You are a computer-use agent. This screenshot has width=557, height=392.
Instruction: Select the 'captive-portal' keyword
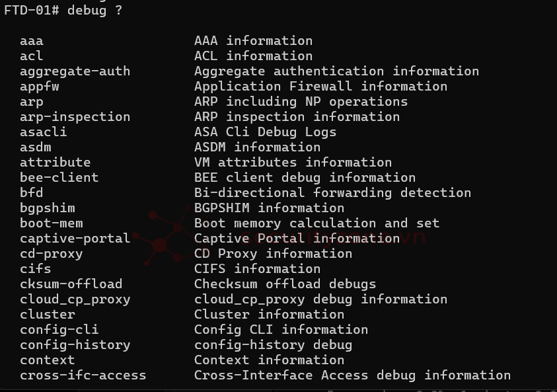point(75,239)
